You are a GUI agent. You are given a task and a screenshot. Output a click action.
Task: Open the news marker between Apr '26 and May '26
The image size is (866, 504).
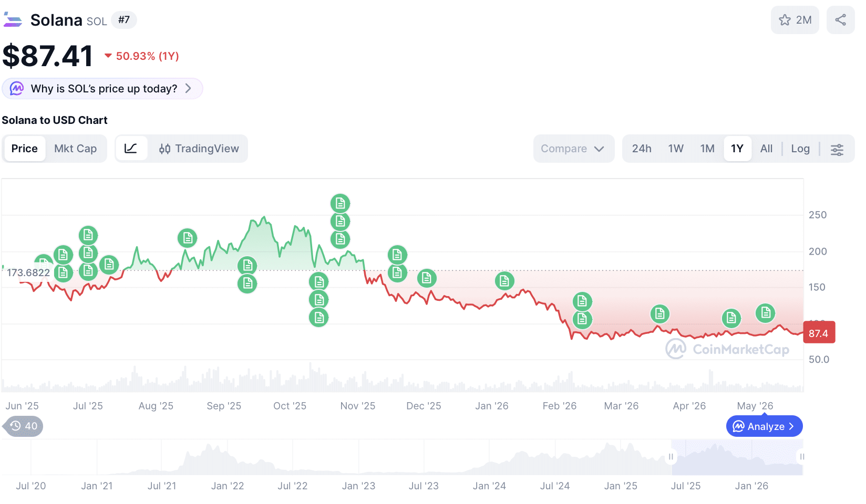point(731,318)
